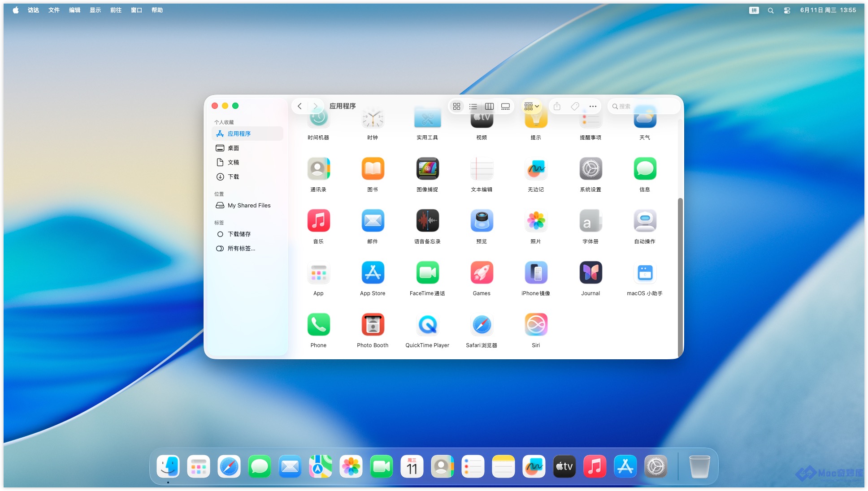868x491 pixels.
Task: Select the 自动操作 (Automator) app icon
Action: tap(645, 221)
